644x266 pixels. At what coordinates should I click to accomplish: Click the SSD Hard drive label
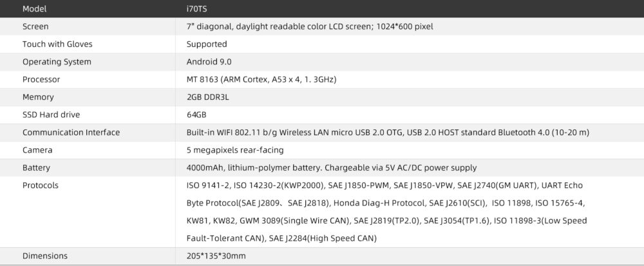click(x=51, y=115)
